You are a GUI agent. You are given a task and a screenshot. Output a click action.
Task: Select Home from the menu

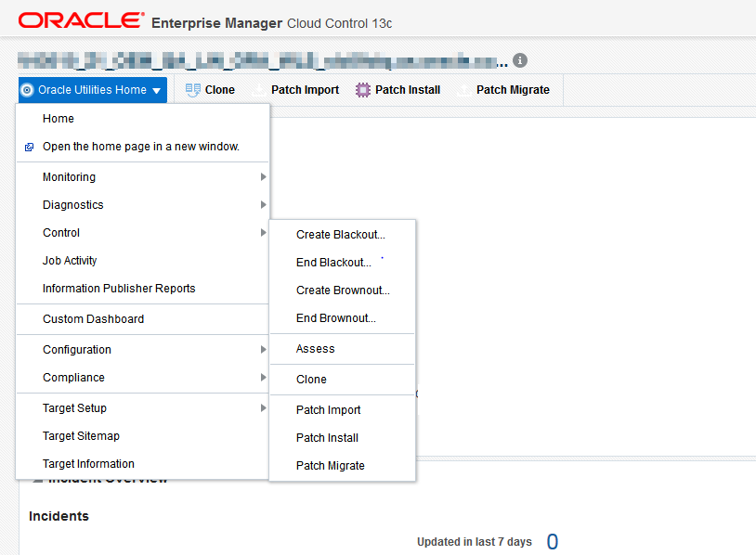click(x=142, y=119)
